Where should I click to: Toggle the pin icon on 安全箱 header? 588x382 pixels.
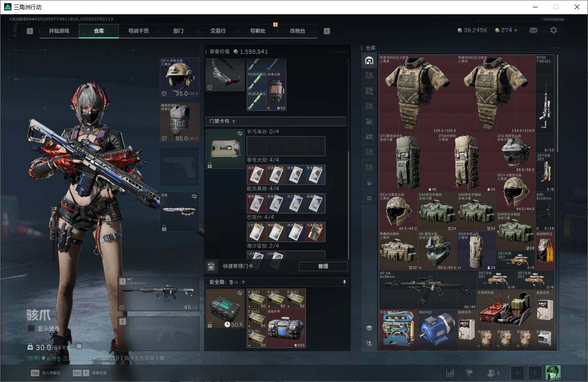coord(344,282)
